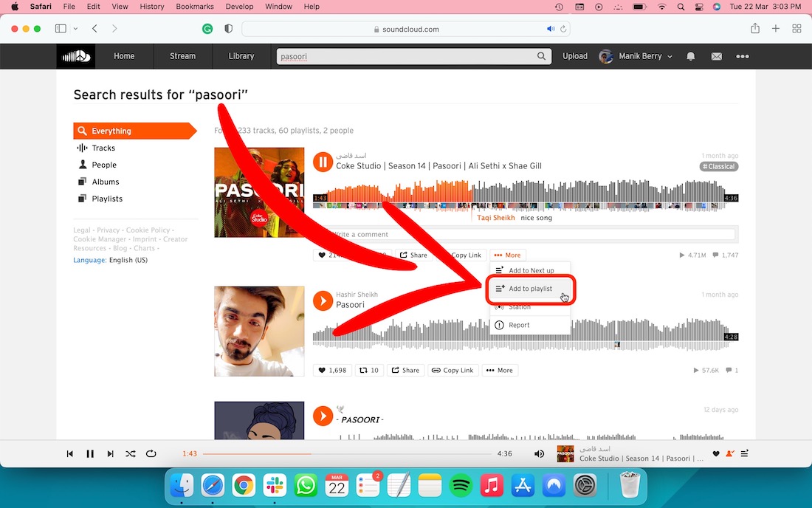Toggle repost on Hashir Sheikh's Pasoori
Image resolution: width=812 pixels, height=508 pixels.
tap(369, 370)
